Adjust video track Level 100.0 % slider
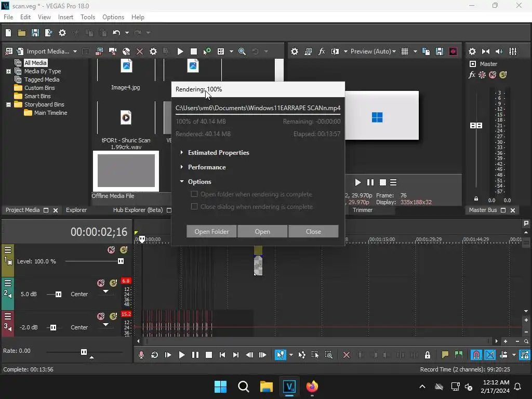The width and height of the screenshot is (532, 399). [121, 261]
